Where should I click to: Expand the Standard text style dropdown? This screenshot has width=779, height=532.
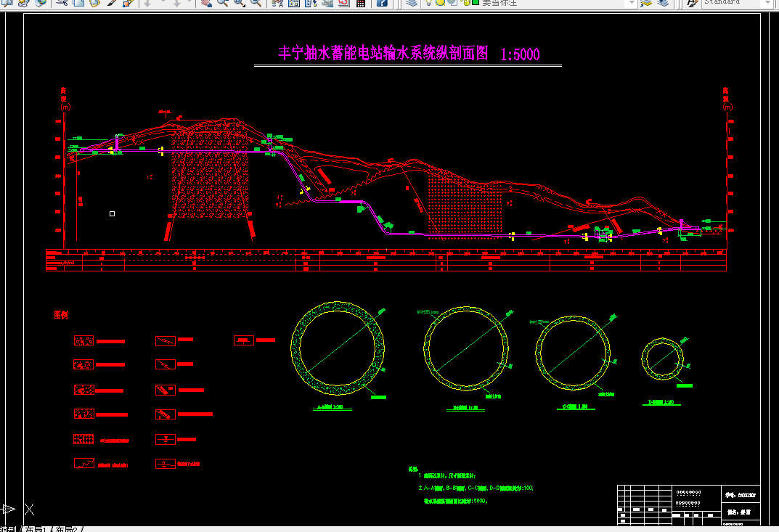(x=767, y=2)
